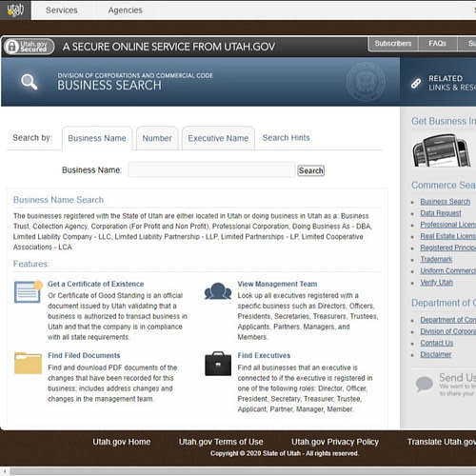This screenshot has height=476, width=476.
Task: Open Utah.gov Terms of Use link
Action: tap(221, 442)
